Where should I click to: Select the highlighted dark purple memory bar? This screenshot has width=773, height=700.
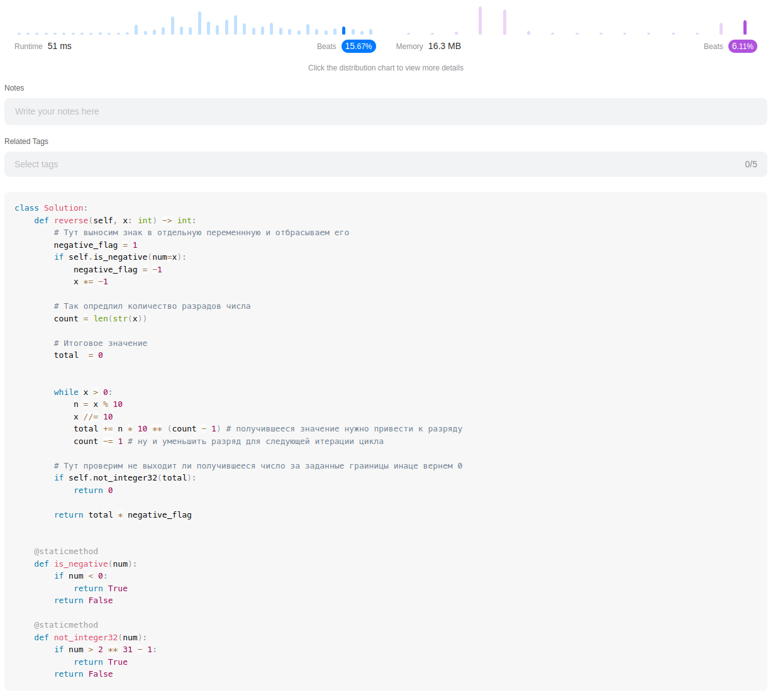click(745, 27)
